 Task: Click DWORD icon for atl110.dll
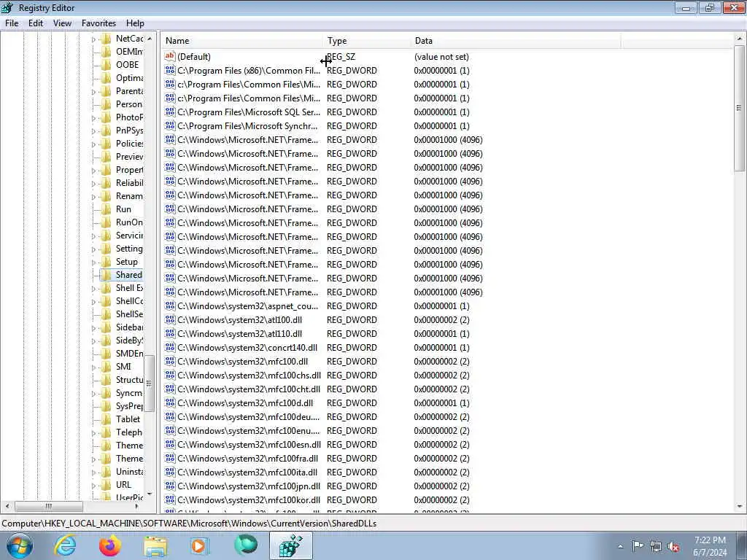point(169,333)
